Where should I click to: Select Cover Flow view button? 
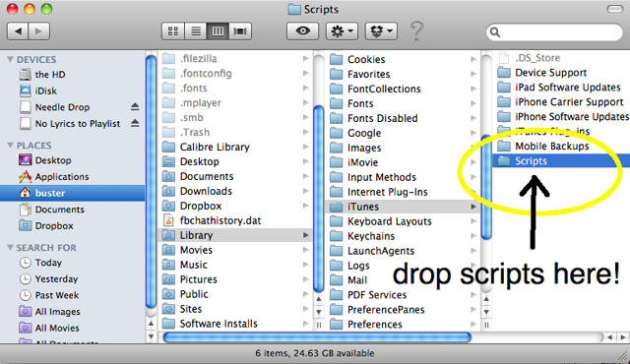click(240, 30)
